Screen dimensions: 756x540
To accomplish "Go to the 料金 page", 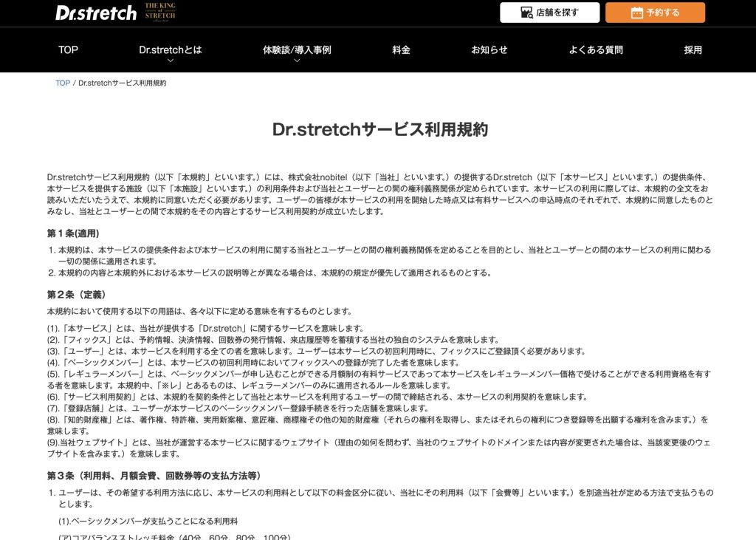I will [x=401, y=50].
